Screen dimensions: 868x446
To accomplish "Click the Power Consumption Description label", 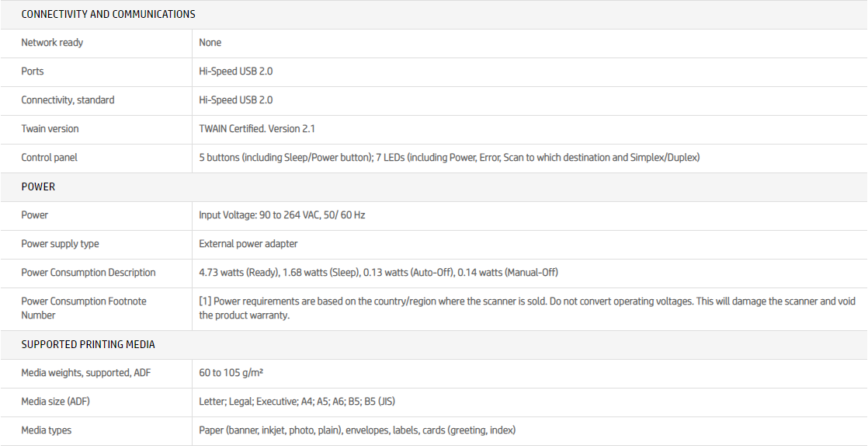I will click(88, 273).
